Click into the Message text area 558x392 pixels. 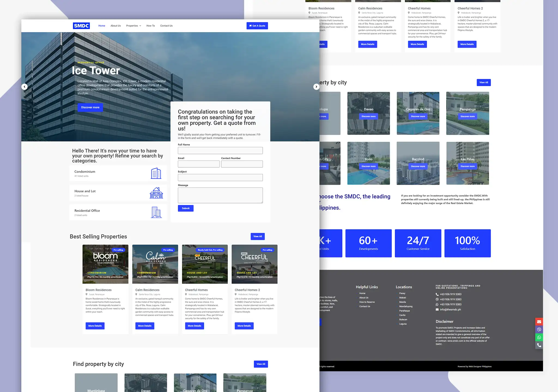point(220,195)
